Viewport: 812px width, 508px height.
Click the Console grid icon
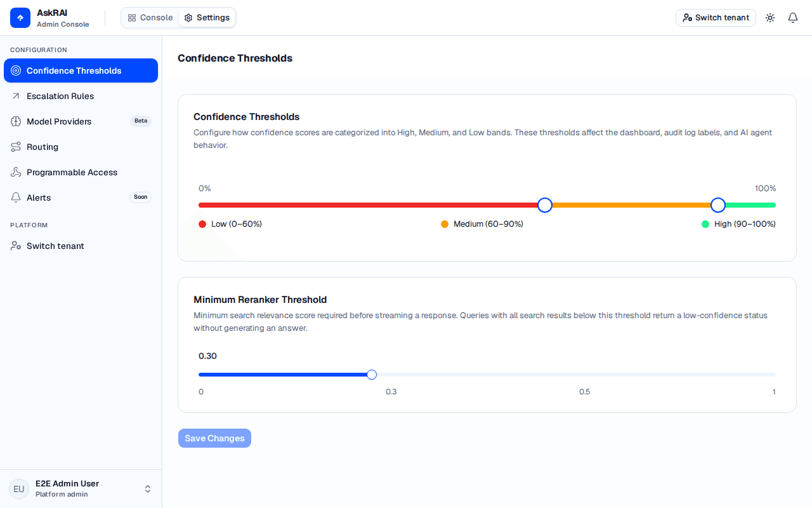tap(132, 18)
